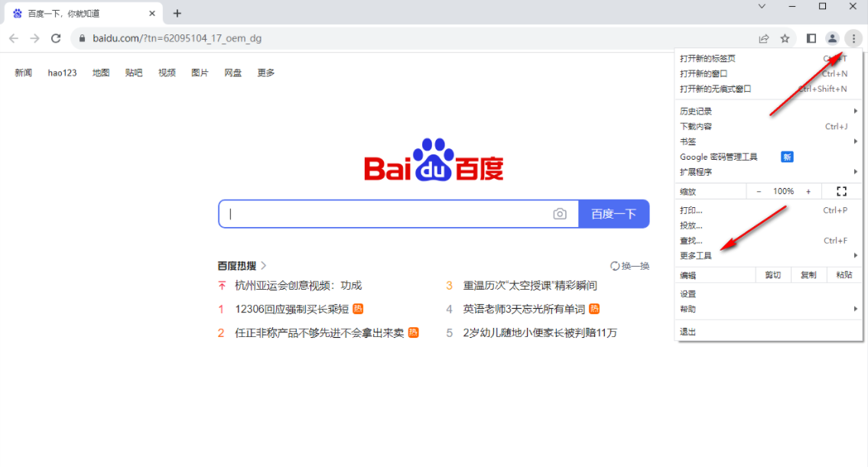Open 任正非称产品不够先进 hot search

click(x=320, y=332)
